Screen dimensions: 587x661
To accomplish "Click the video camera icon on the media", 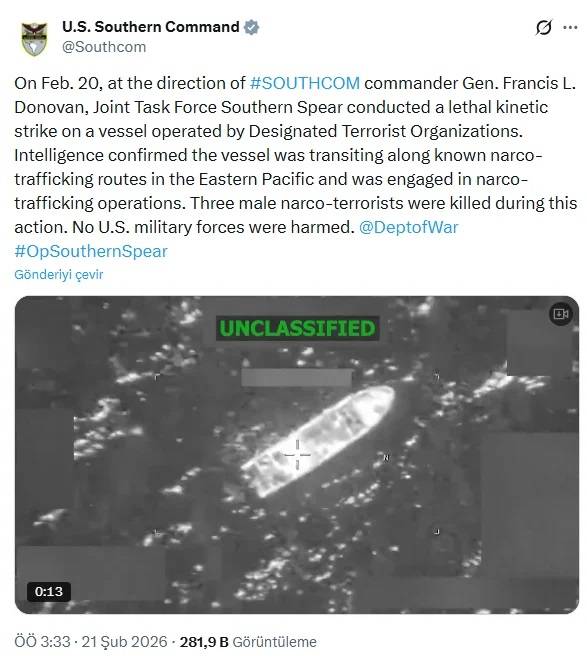I will coord(561,314).
